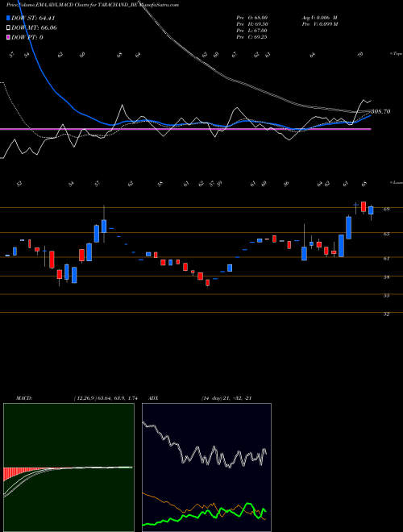Click the chart title mentioning TARACHAND_BE

pyautogui.click(x=93, y=5)
